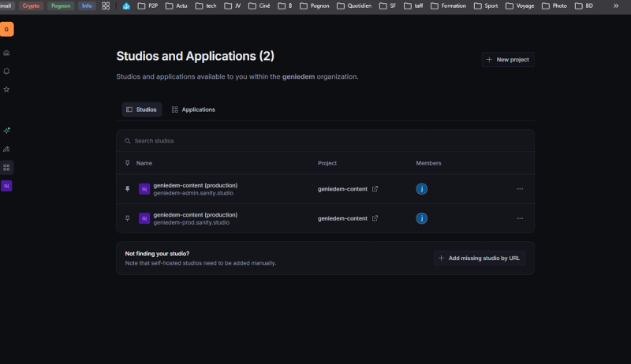Focus the Search studios field
Image resolution: width=631 pixels, height=364 pixels.
[x=326, y=140]
